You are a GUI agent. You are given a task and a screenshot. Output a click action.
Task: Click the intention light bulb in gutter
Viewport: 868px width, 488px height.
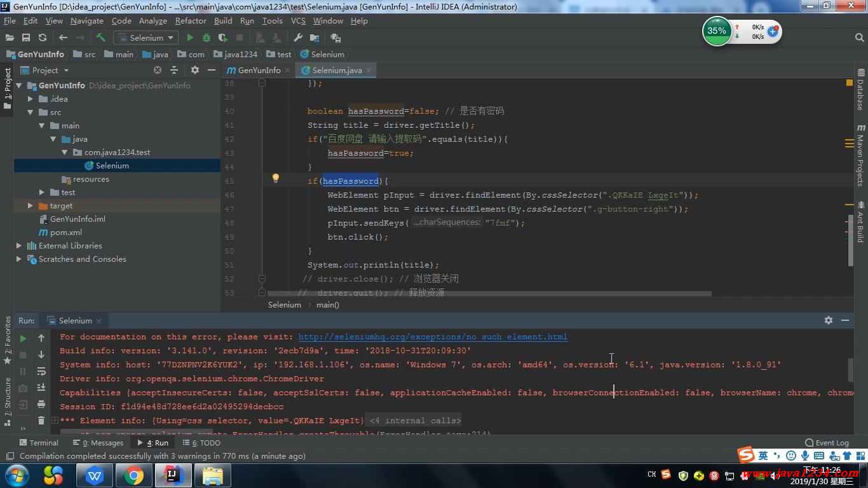[276, 179]
